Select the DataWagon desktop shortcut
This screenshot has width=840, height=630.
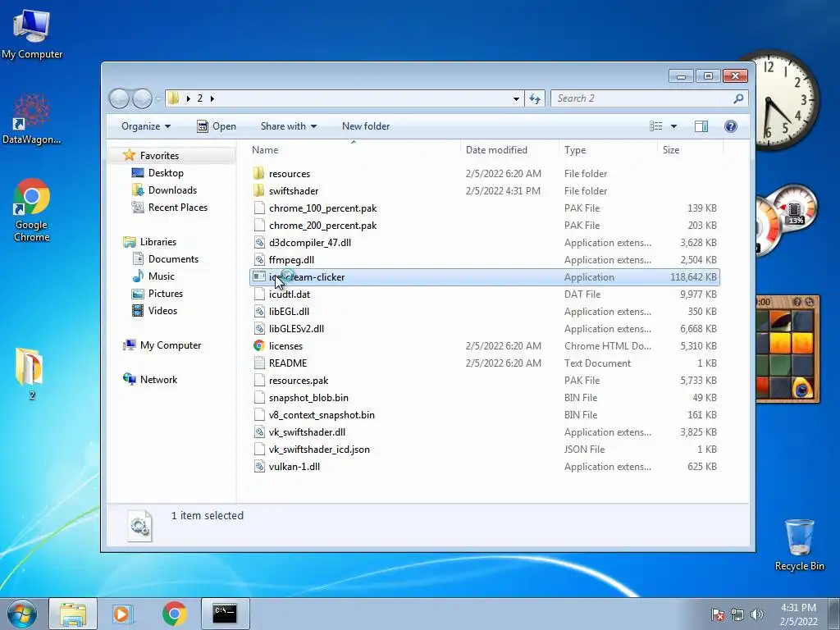pyautogui.click(x=32, y=119)
